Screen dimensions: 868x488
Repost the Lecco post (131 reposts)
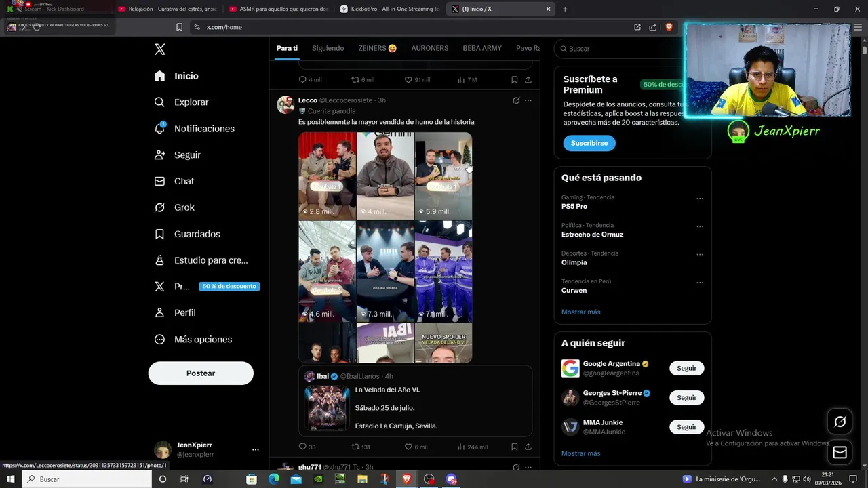(360, 447)
